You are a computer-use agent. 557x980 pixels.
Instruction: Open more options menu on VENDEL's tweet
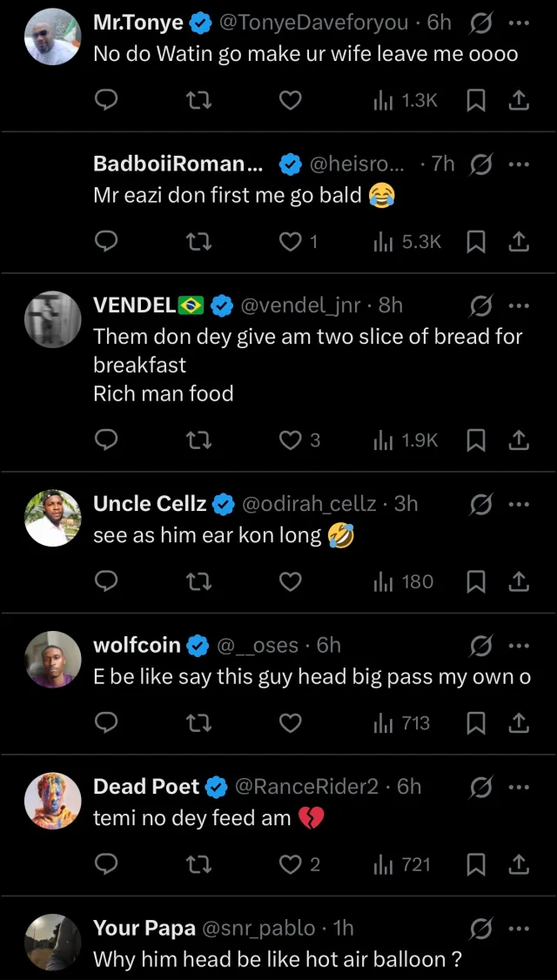[519, 305]
